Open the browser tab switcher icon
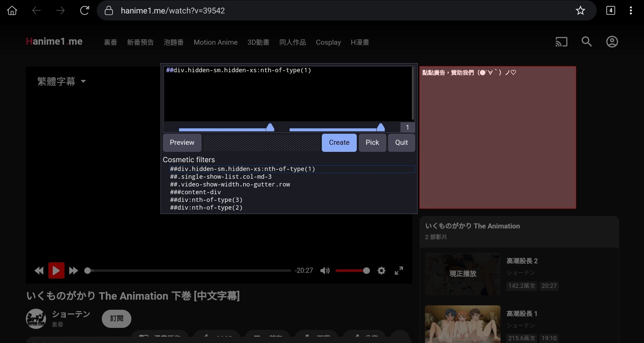Screen dimensions: 644x343 [x=610, y=10]
